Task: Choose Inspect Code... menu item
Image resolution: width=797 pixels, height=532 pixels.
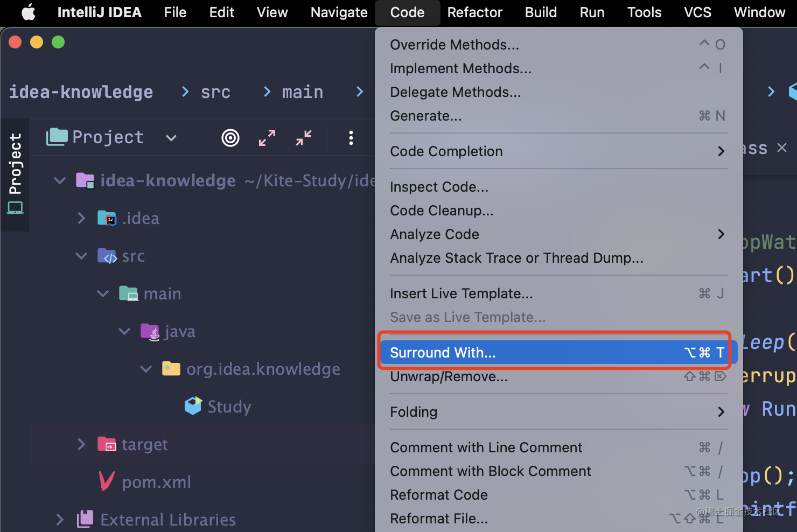Action: [558, 187]
